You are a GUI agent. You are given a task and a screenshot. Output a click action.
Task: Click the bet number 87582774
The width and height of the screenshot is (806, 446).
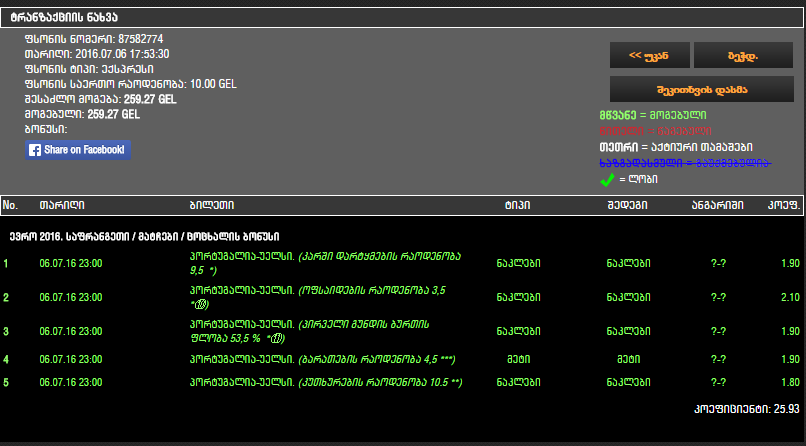pyautogui.click(x=141, y=39)
